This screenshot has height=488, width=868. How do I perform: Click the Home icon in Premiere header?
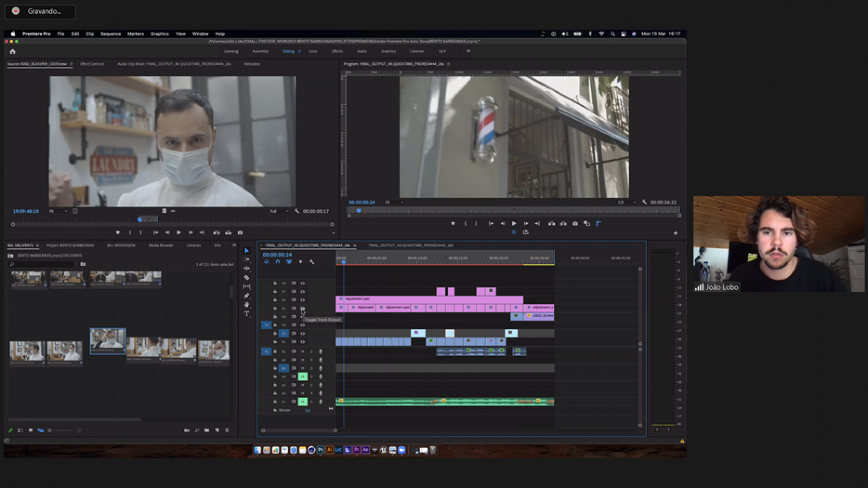point(13,51)
